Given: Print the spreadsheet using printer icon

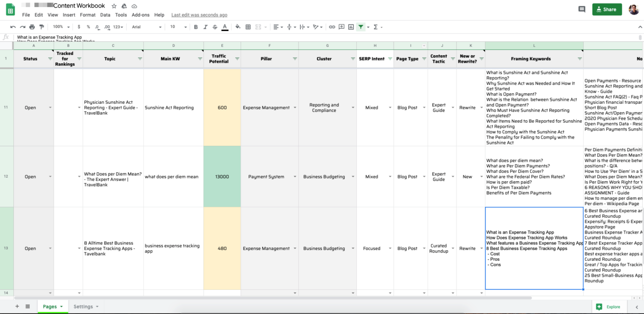Looking at the screenshot, I should 32,27.
